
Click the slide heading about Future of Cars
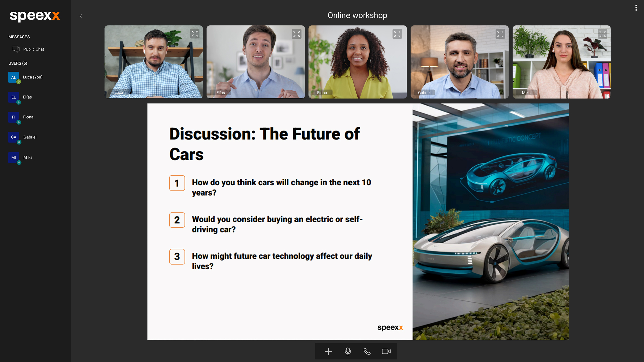(x=265, y=144)
